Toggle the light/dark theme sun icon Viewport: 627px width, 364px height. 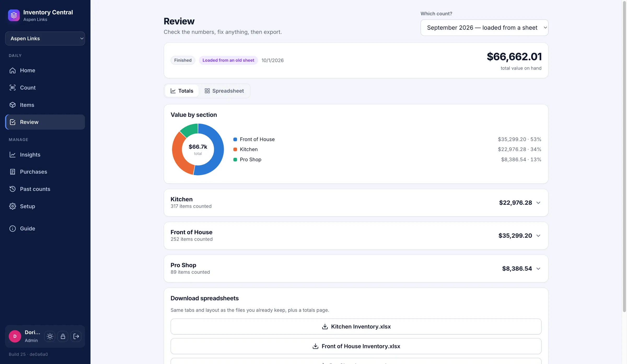click(x=50, y=336)
